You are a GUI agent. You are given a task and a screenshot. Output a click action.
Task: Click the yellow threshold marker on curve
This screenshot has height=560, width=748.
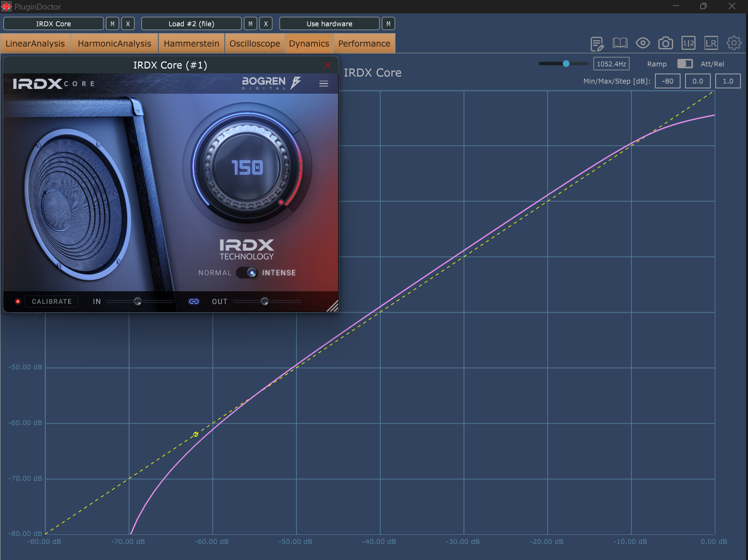(196, 434)
